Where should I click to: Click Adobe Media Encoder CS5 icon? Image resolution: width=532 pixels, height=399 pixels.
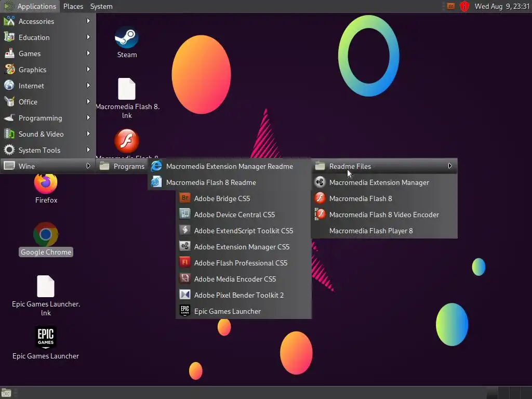click(x=185, y=278)
